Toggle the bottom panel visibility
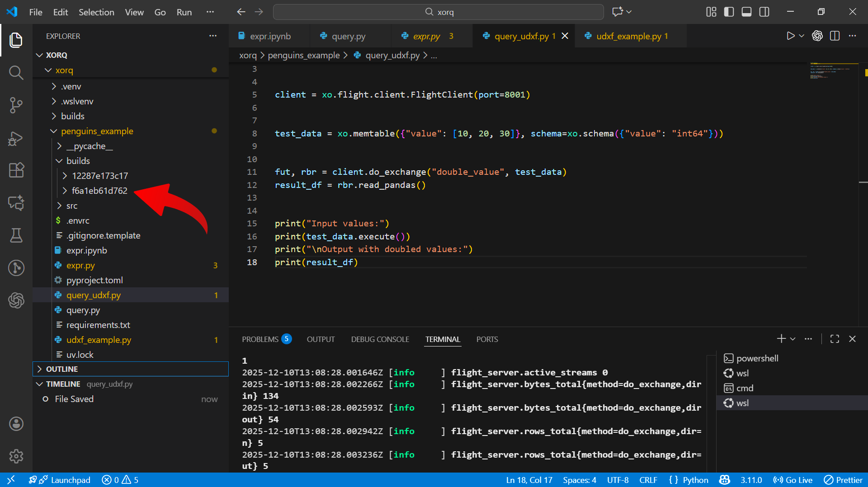This screenshot has width=868, height=487. coord(746,12)
